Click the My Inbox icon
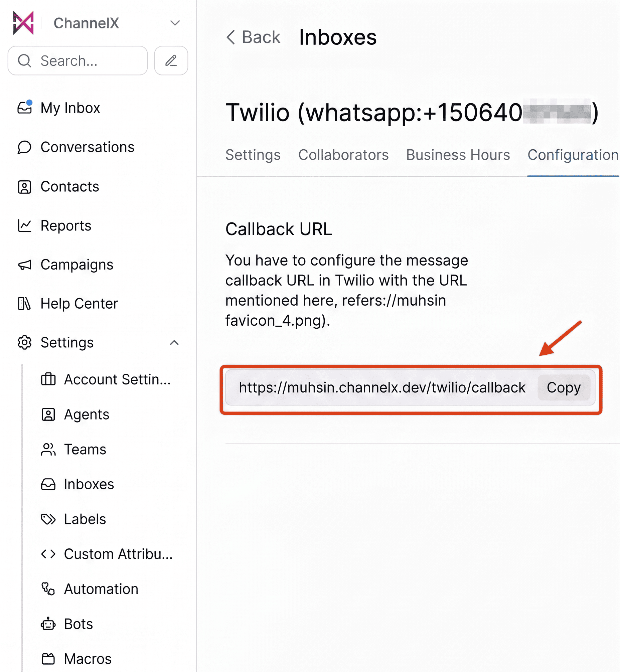The width and height of the screenshot is (620, 672). tap(24, 108)
